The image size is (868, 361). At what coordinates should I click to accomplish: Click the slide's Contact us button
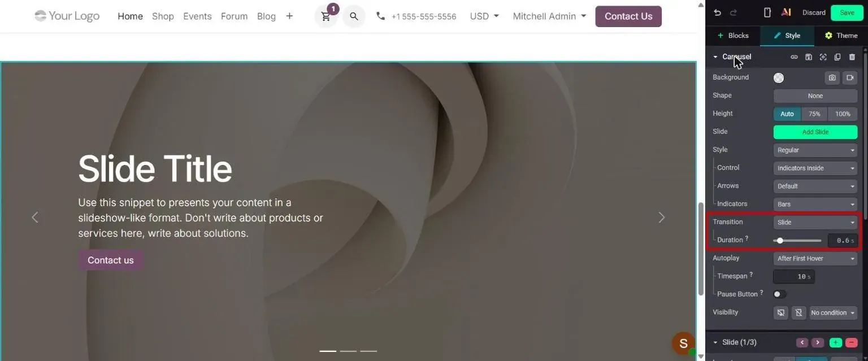coord(111,260)
